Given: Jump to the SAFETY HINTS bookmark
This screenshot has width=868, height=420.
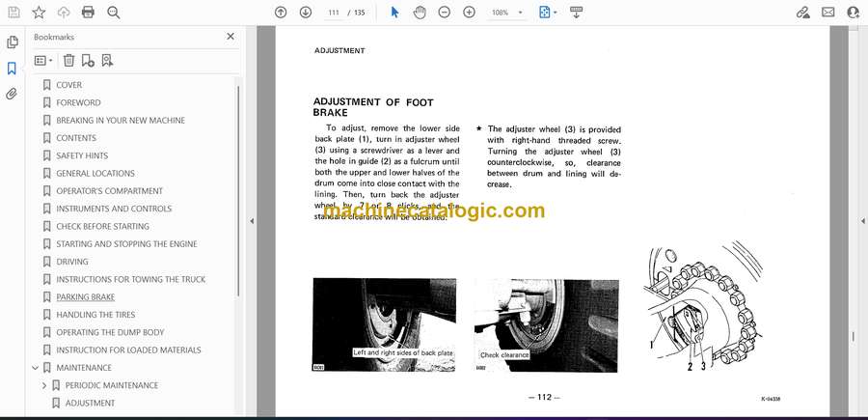Looking at the screenshot, I should click(x=82, y=155).
